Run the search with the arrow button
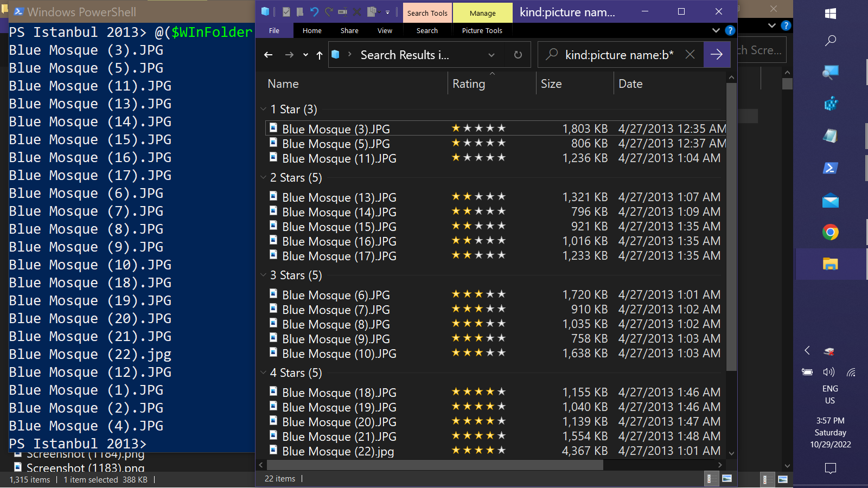Screen dimensions: 868x488 (717, 55)
